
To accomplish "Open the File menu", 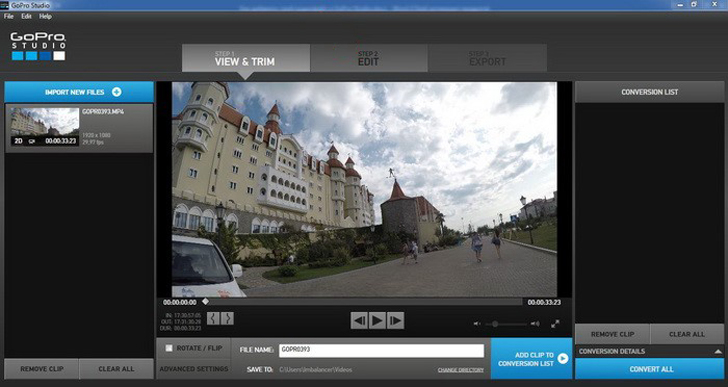I will [x=9, y=16].
